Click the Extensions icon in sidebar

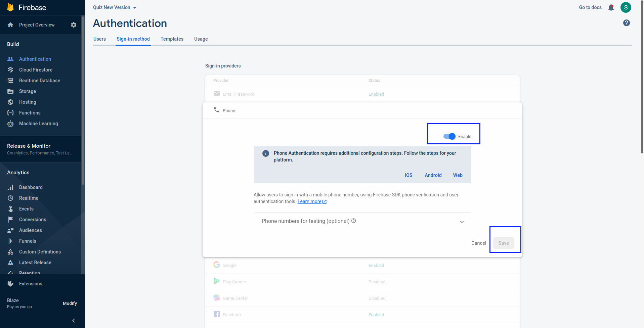(10, 284)
